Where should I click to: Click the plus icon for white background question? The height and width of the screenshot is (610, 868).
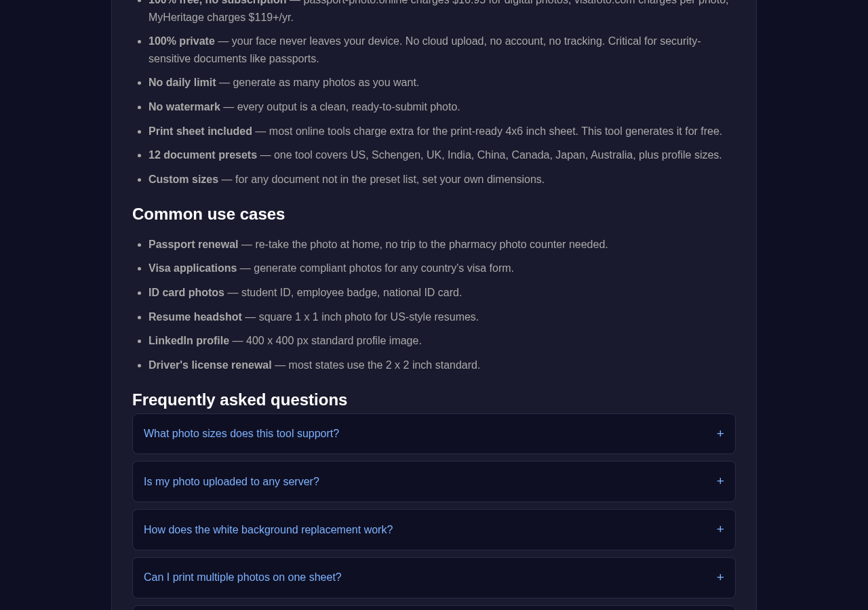pos(720,529)
